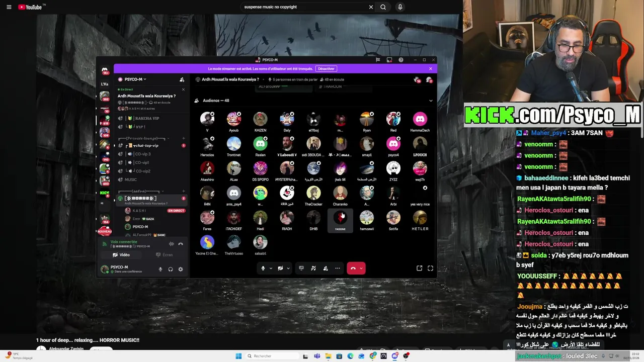Toggle mute in the stage control bar
The image size is (644, 362).
(263, 268)
